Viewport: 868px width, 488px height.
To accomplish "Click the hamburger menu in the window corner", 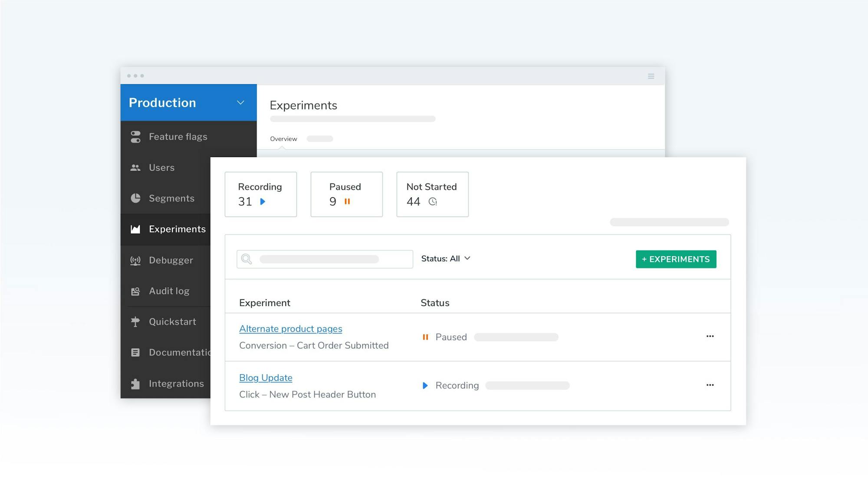I will (651, 76).
